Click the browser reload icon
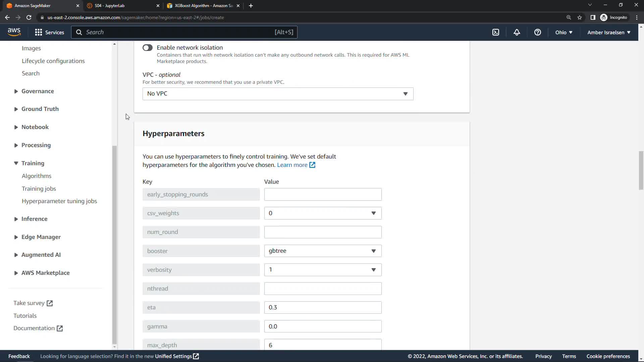This screenshot has width=644, height=362. coord(29,17)
